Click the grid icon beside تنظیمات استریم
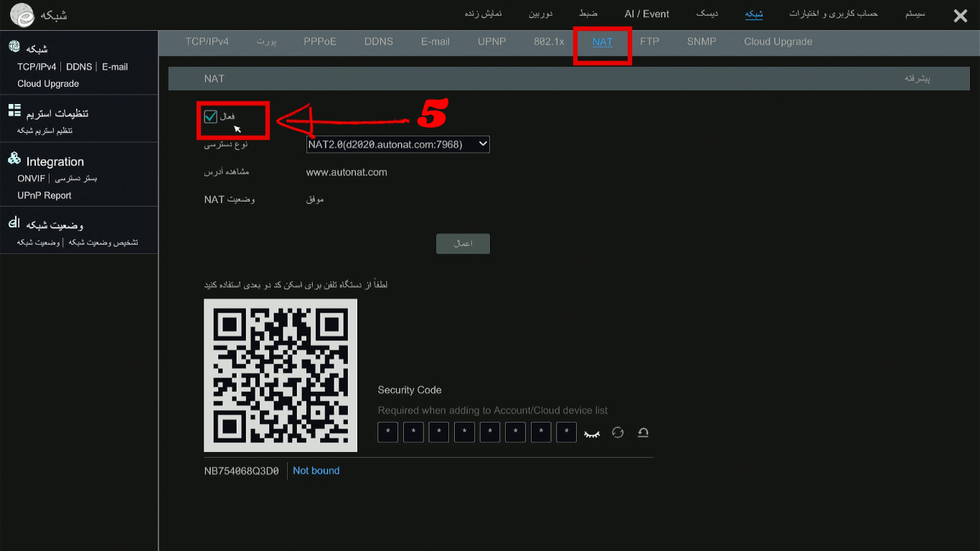Screen dimensions: 980x551 pos(14,110)
